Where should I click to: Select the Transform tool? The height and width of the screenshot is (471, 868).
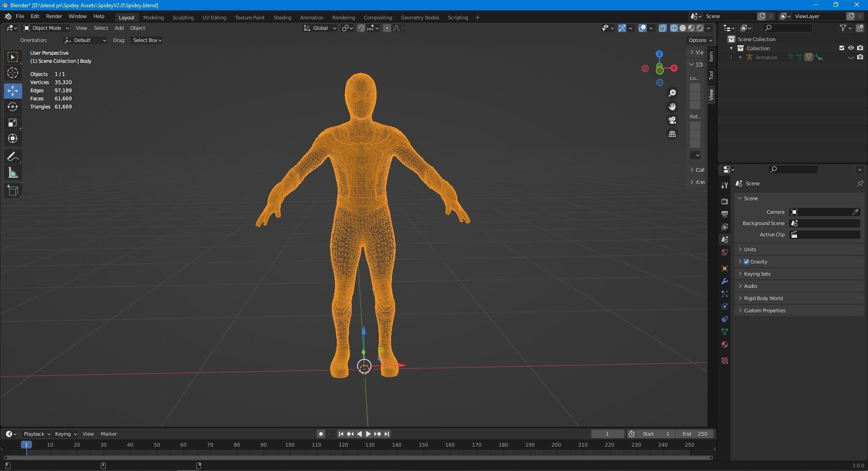coord(13,138)
